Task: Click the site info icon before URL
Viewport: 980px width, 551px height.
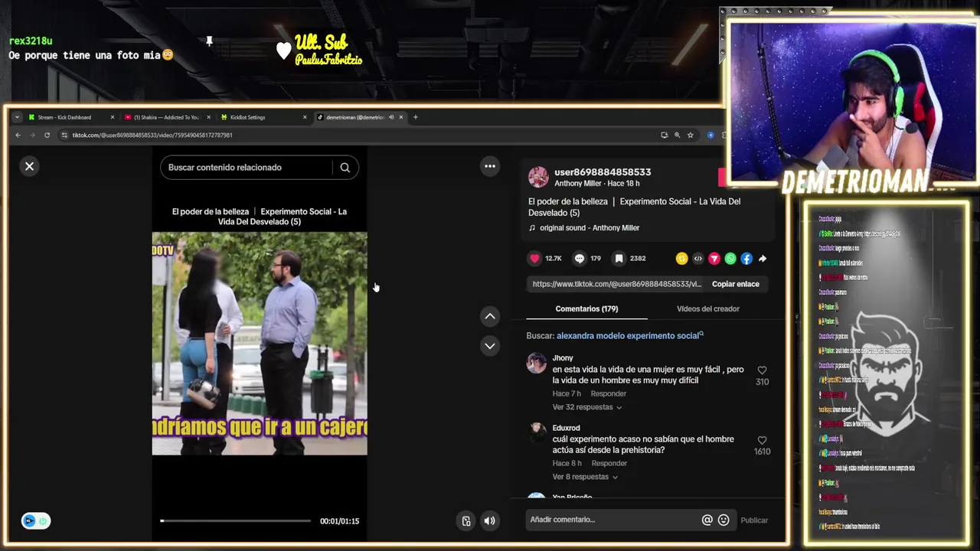Action: pos(64,135)
